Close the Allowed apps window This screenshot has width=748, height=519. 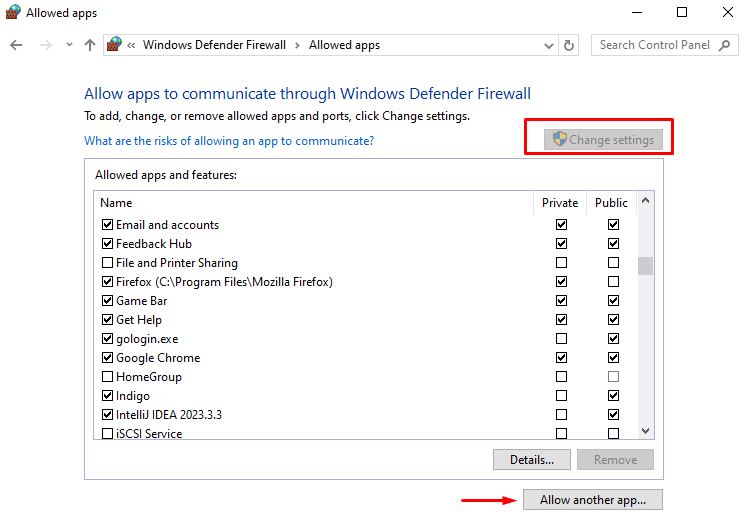(x=728, y=12)
